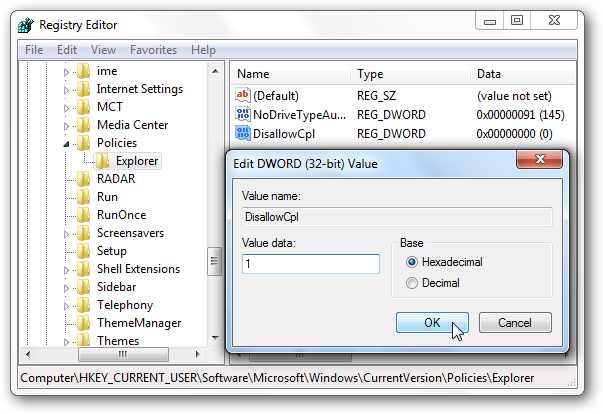Screen dimensions: 603x414
Task: Click the RADAR folder icon
Action: [83, 179]
